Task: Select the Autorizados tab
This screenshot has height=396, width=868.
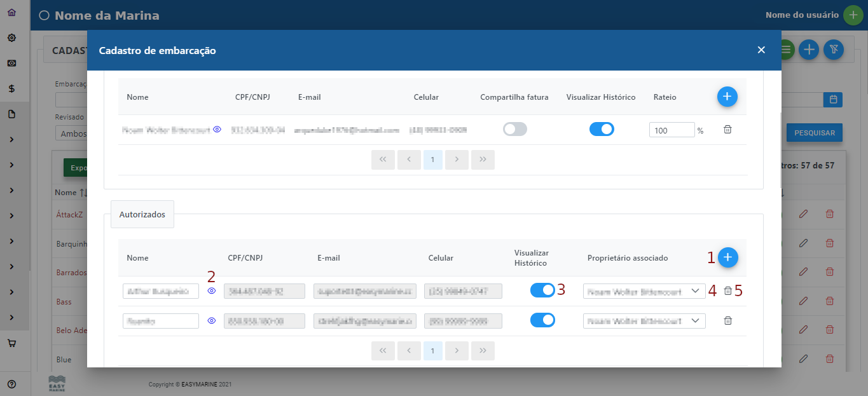Action: [x=142, y=215]
